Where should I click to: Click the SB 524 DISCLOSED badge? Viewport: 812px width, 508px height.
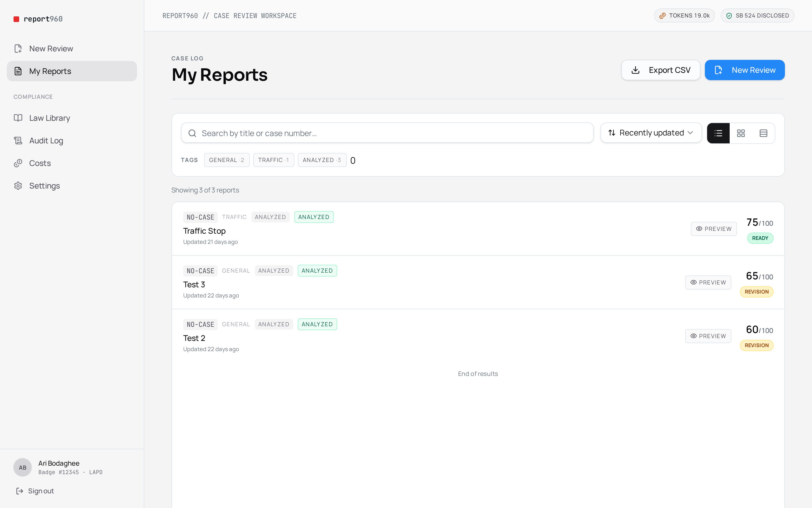(757, 16)
